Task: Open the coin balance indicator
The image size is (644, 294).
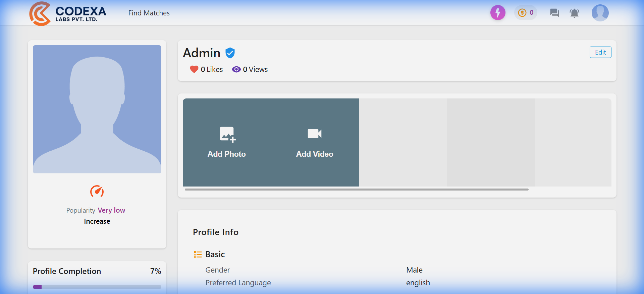Action: (526, 13)
